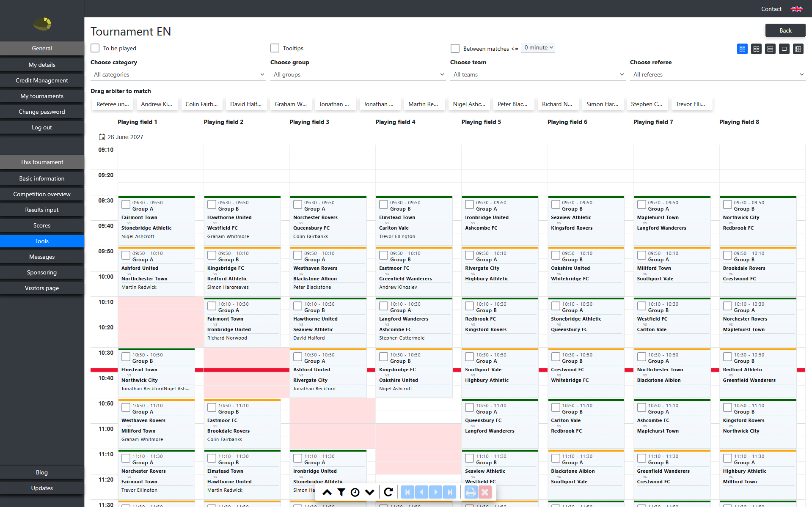Tick the Ashford United vs Northchester Town checkbox
Image resolution: width=812 pixels, height=507 pixels.
[x=126, y=255]
